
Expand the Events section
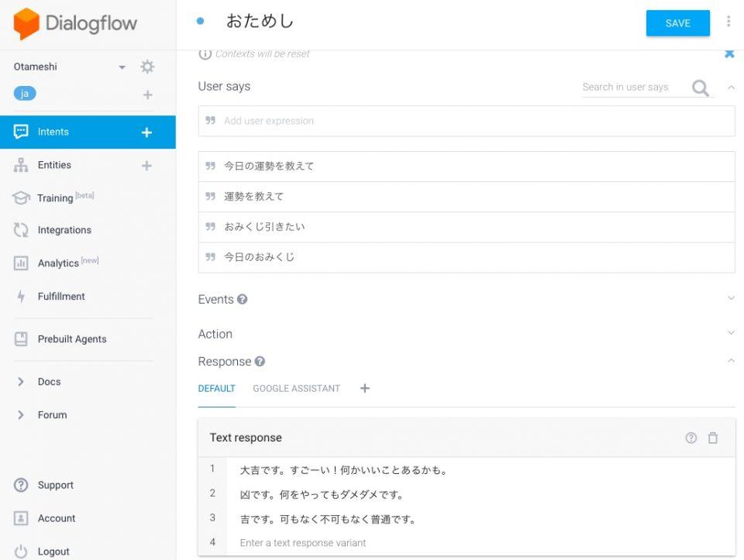pos(731,297)
